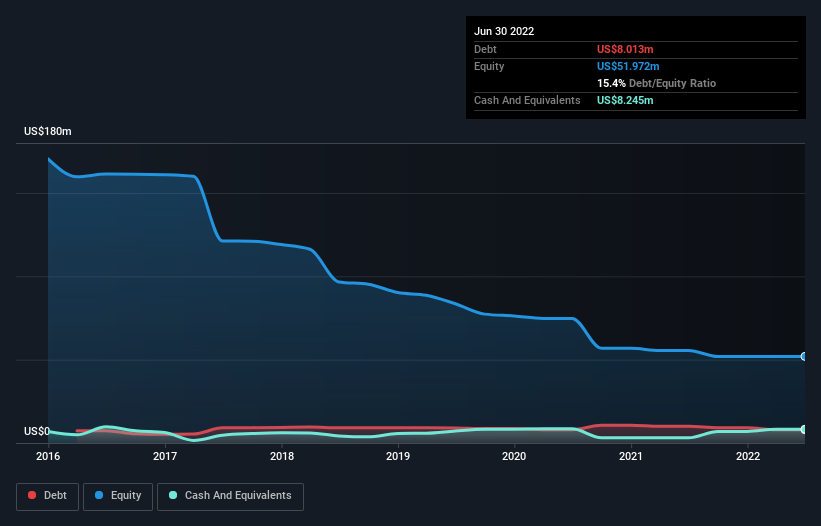Click Cash And Equivalents label in tooltip

pos(527,100)
